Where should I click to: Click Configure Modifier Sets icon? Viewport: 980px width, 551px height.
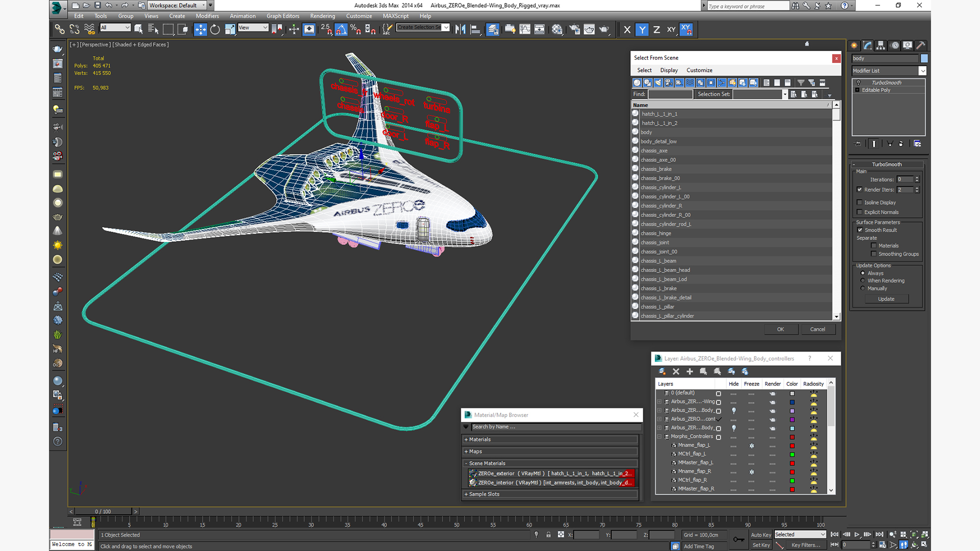click(917, 144)
